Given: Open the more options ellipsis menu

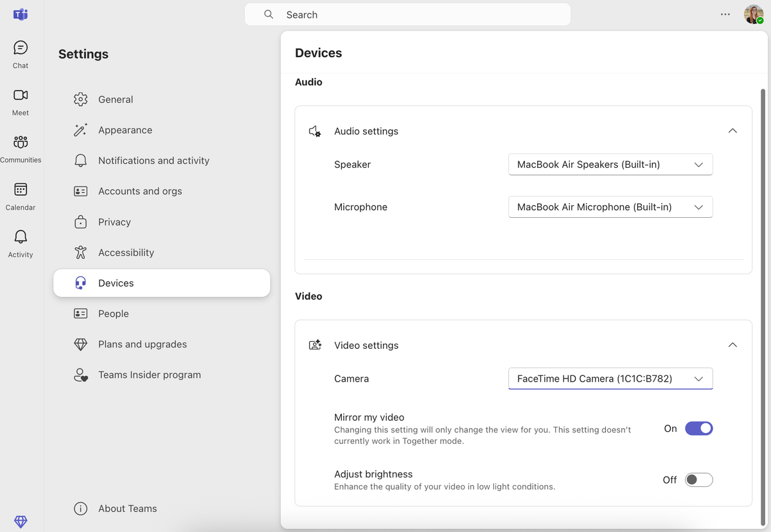Looking at the screenshot, I should (x=725, y=14).
